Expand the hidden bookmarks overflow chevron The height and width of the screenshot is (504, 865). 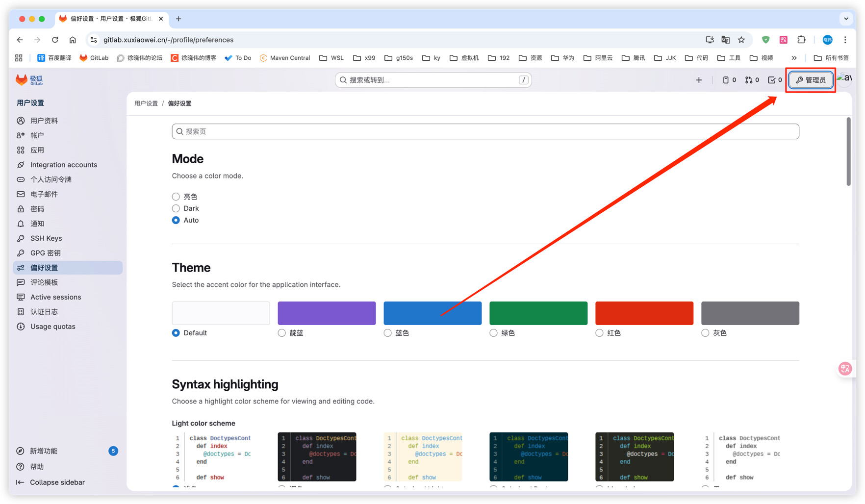[x=794, y=58]
